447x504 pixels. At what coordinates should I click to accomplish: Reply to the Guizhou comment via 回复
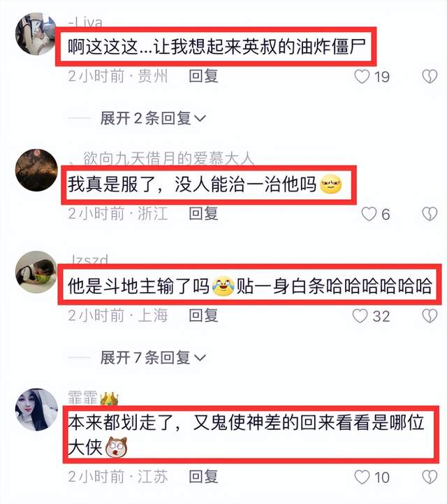coord(203,76)
